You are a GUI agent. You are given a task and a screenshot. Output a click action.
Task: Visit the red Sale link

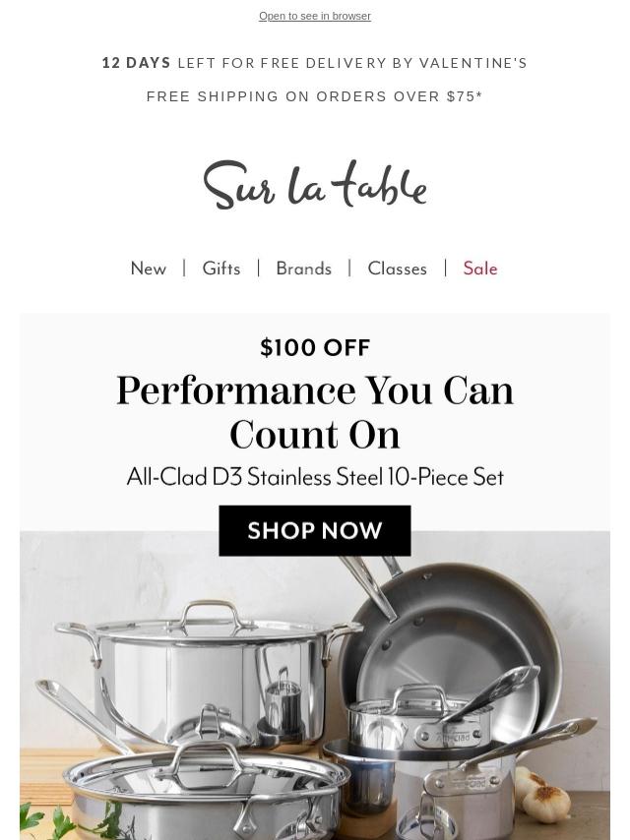coord(480,269)
